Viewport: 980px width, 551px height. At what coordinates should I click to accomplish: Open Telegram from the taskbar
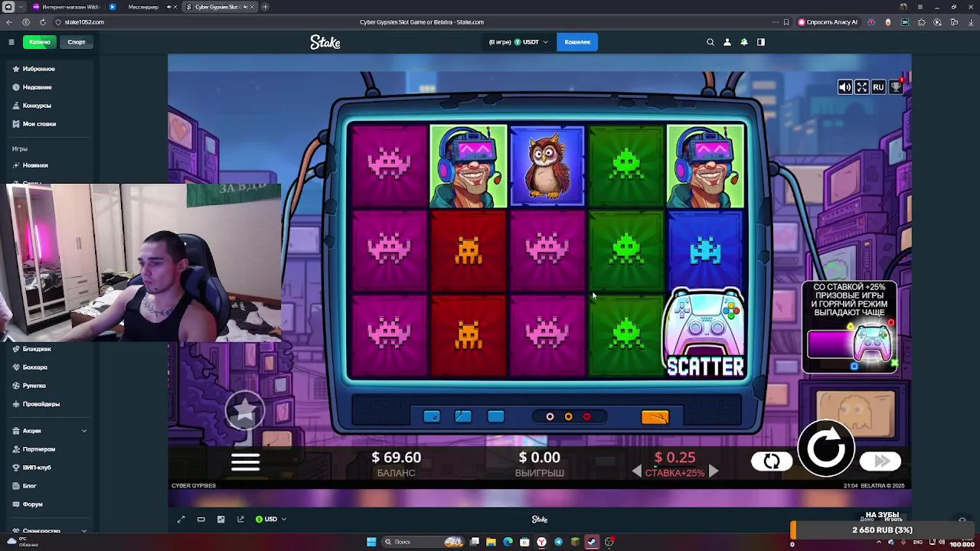[558, 542]
